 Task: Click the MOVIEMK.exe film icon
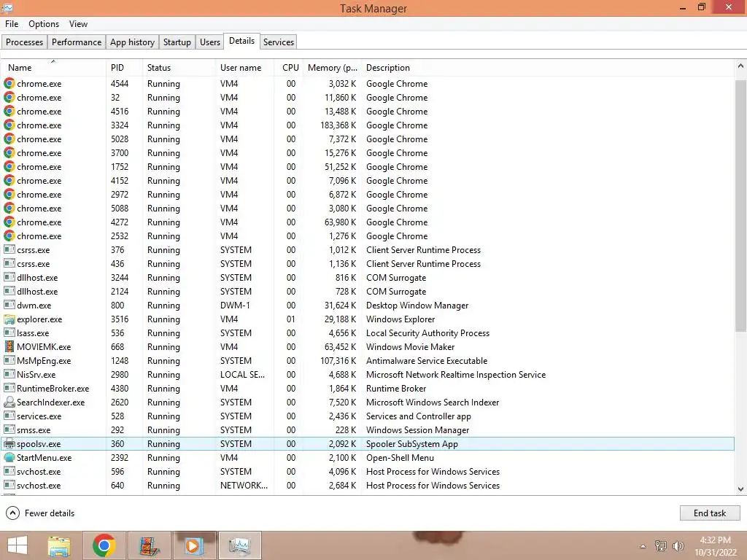click(9, 346)
